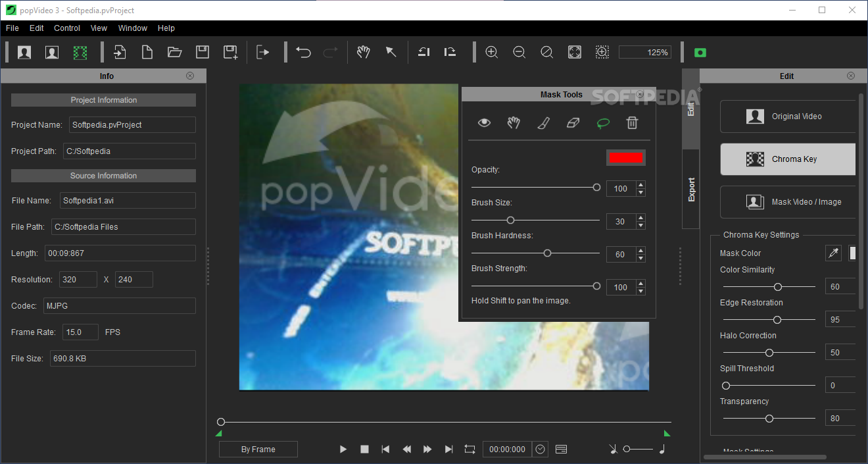Click the red mask color swatch

point(626,157)
